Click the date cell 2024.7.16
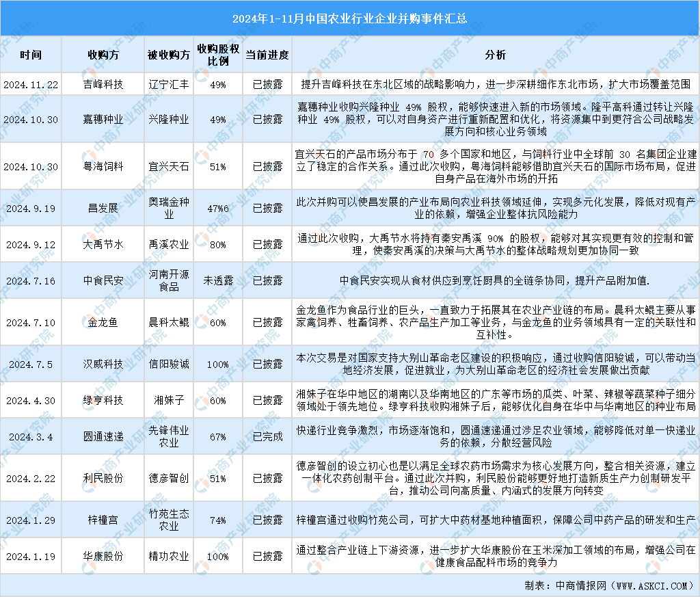Image resolution: width=700 pixels, height=597 pixels. pos(31,281)
